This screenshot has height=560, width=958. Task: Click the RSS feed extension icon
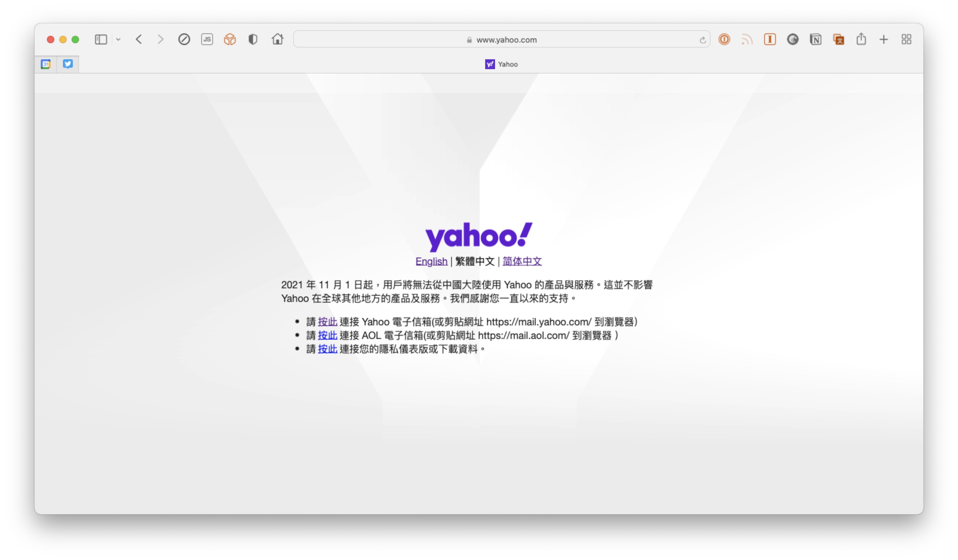(747, 40)
